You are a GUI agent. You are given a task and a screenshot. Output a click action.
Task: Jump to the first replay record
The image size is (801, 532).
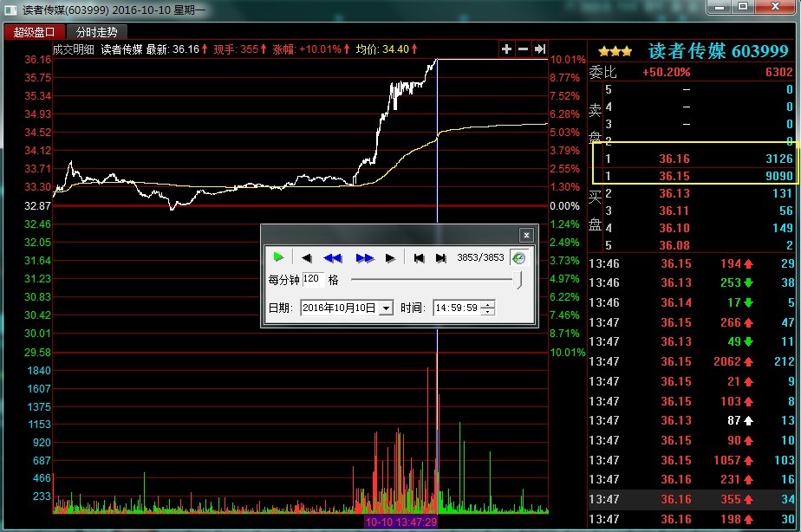419,257
